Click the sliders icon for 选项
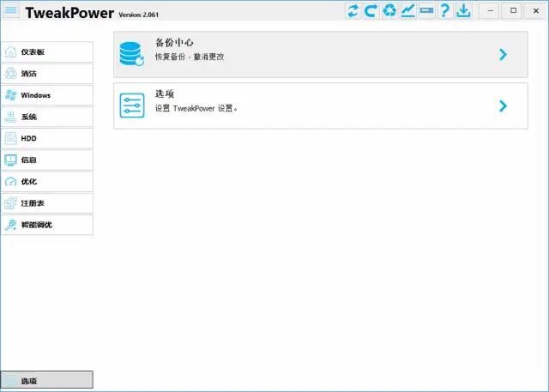This screenshot has height=392, width=549. [x=132, y=106]
